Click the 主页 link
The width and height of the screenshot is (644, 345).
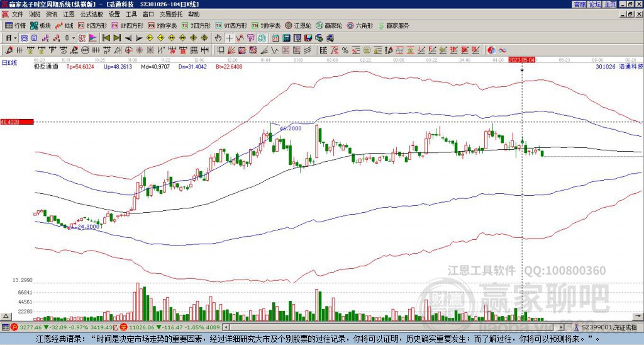(x=610, y=4)
